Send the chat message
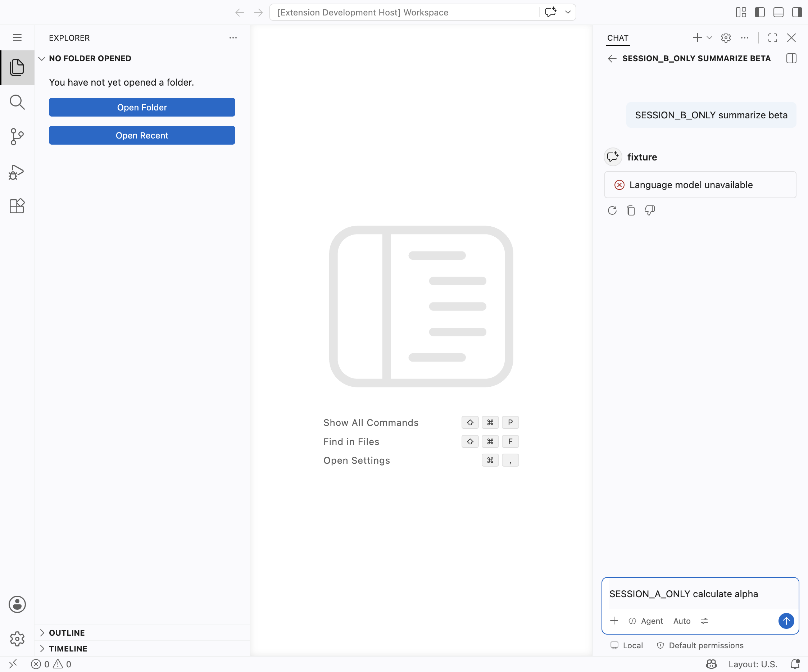The image size is (808, 672). click(x=786, y=621)
